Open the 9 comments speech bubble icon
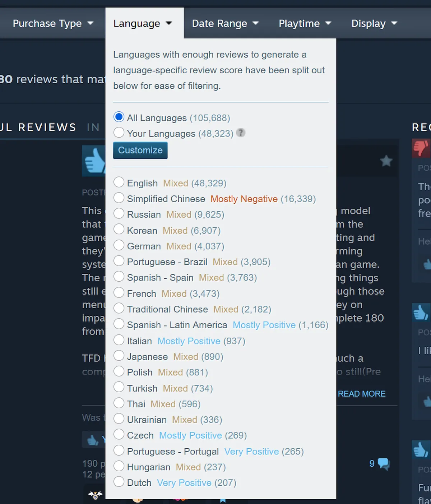This screenshot has width=431, height=504. point(384,464)
